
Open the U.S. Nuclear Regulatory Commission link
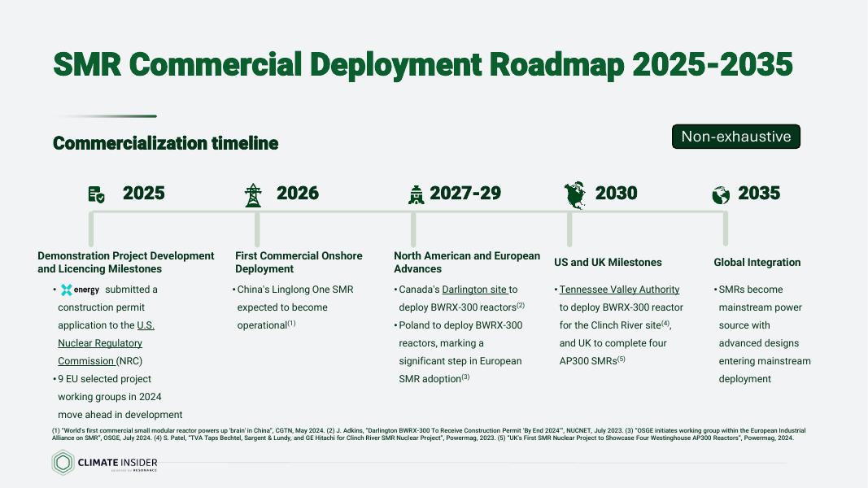(106, 343)
